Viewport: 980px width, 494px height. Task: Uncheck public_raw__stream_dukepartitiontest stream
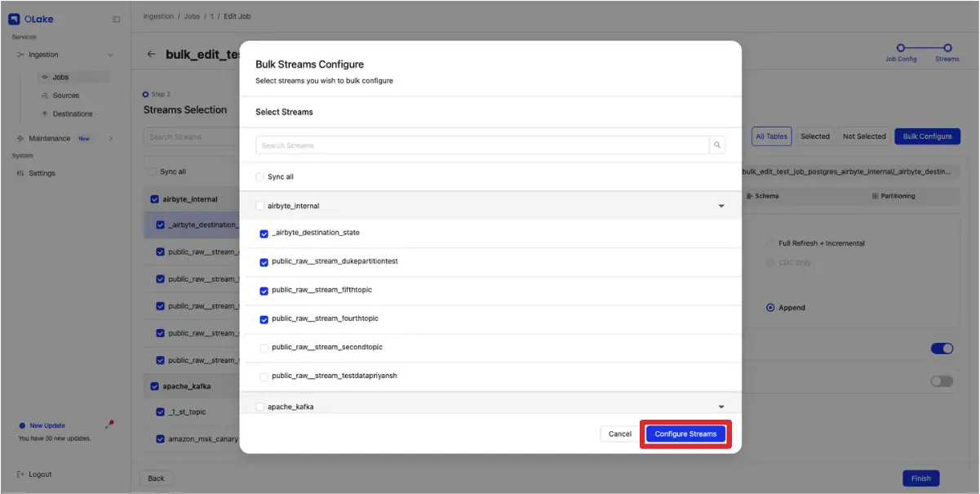click(264, 262)
